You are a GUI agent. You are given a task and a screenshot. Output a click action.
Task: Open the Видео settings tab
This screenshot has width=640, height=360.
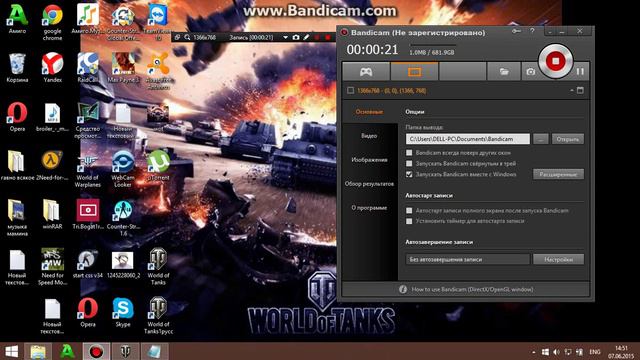click(369, 136)
